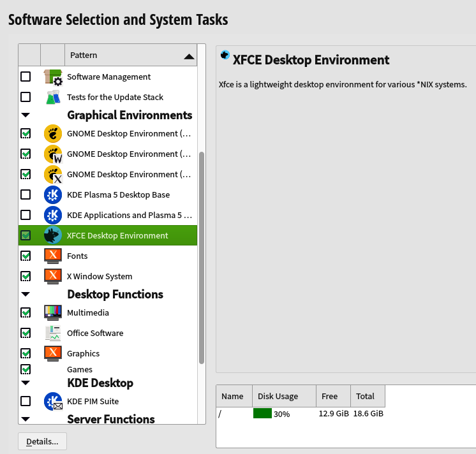Click the Office Software document icon
The height and width of the screenshot is (454, 476).
click(x=53, y=333)
